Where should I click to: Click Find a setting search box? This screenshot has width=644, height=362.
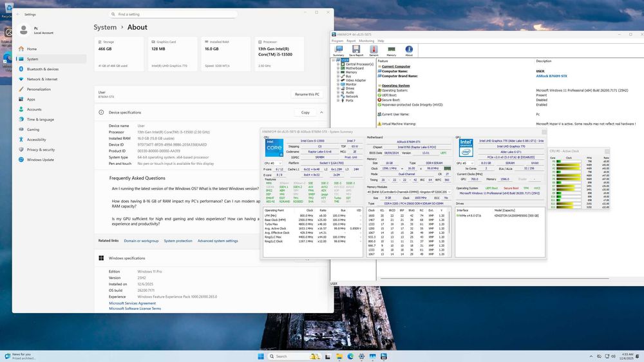[174, 14]
